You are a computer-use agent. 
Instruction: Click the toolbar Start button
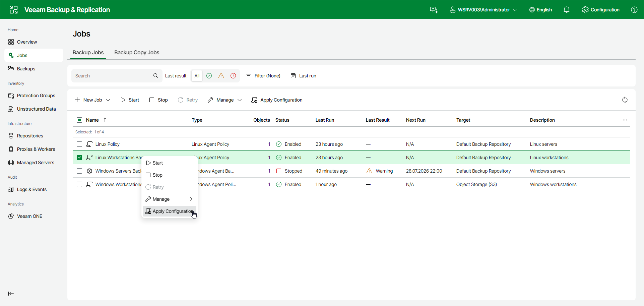130,100
